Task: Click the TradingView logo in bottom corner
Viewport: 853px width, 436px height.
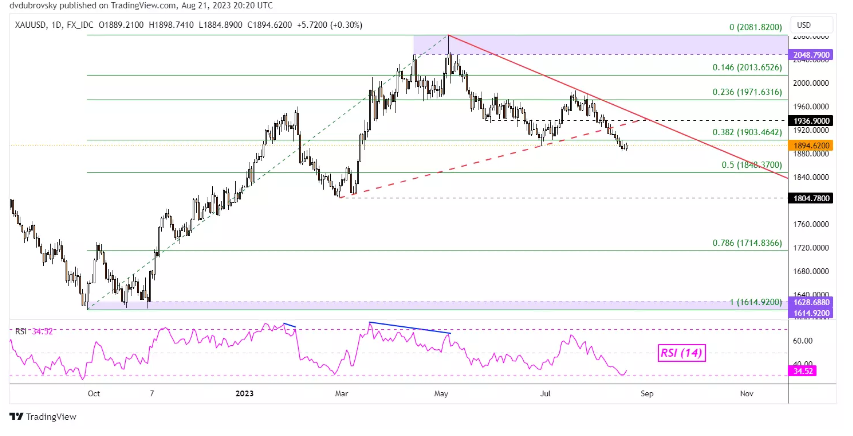Action: 41,418
